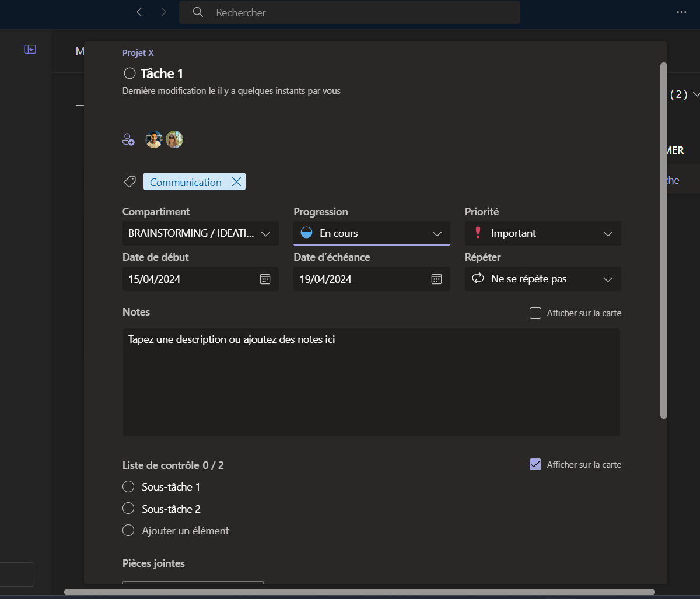Open the start date calendar picker
This screenshot has height=599, width=700.
pos(265,279)
